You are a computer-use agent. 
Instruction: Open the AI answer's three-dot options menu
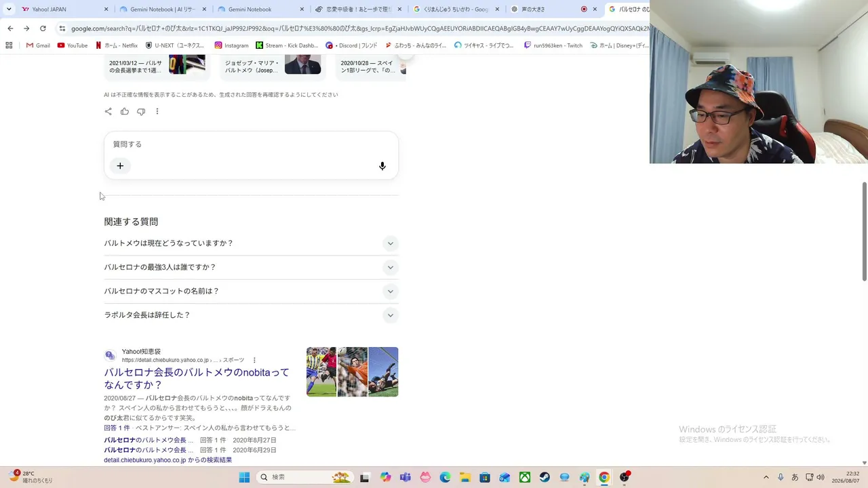[157, 112]
